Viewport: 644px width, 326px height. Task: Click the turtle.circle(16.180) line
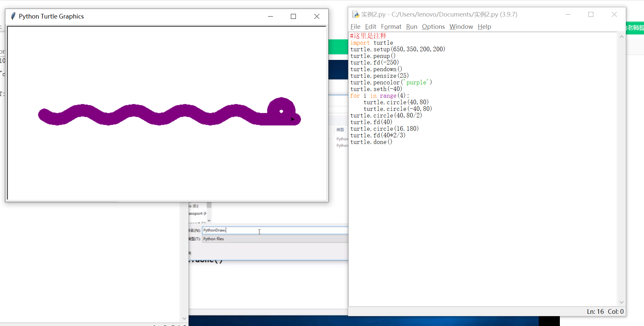click(x=385, y=129)
